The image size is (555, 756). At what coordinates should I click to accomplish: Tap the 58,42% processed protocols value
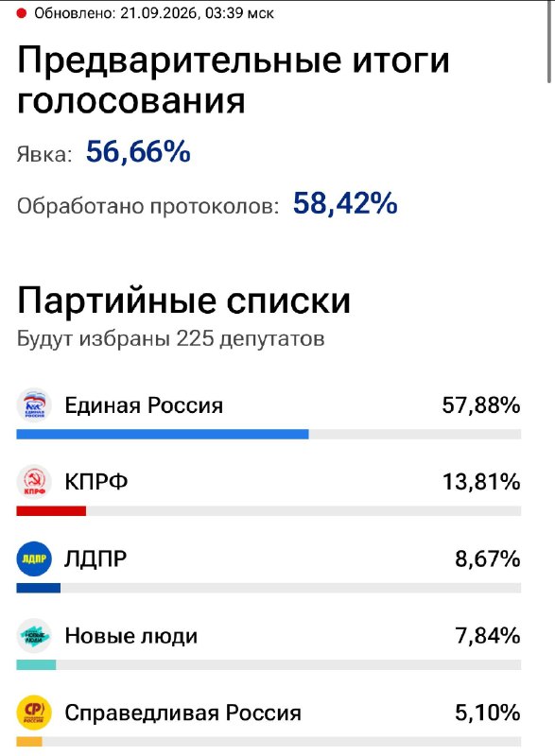pyautogui.click(x=345, y=203)
